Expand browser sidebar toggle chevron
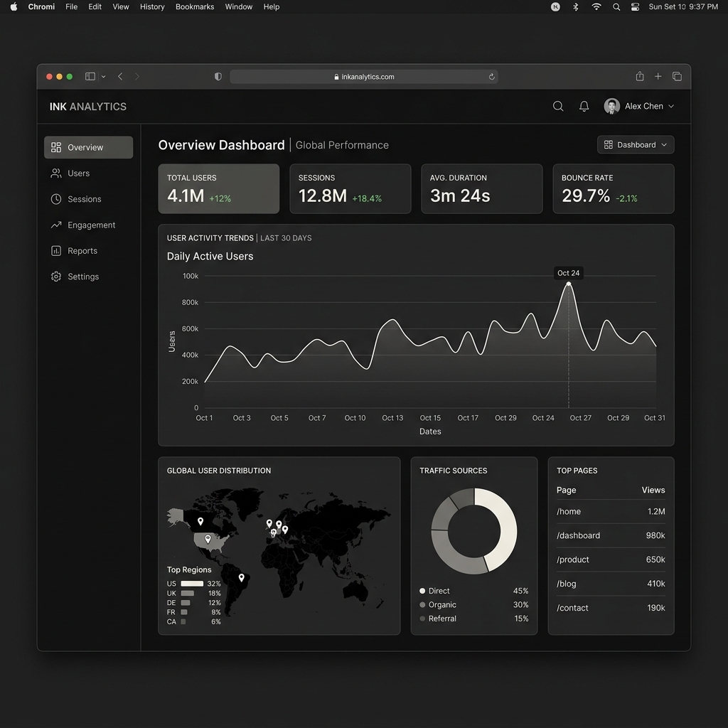The height and width of the screenshot is (728, 728). point(104,77)
